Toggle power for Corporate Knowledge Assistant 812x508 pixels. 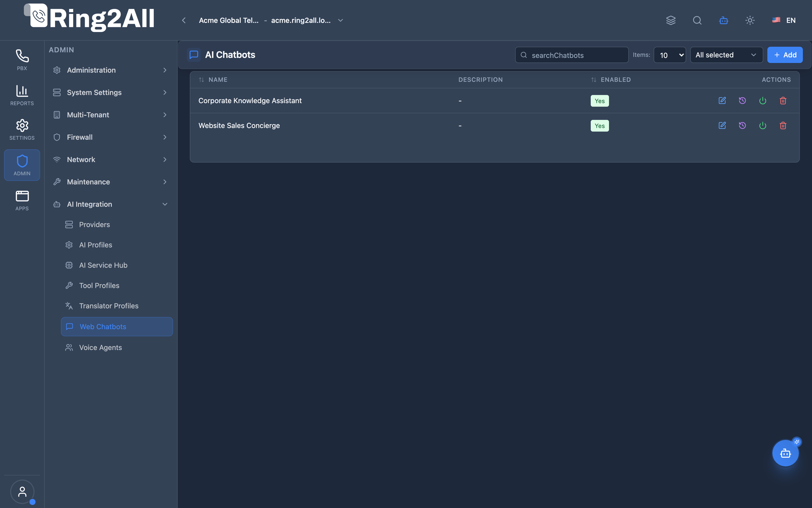tap(763, 101)
